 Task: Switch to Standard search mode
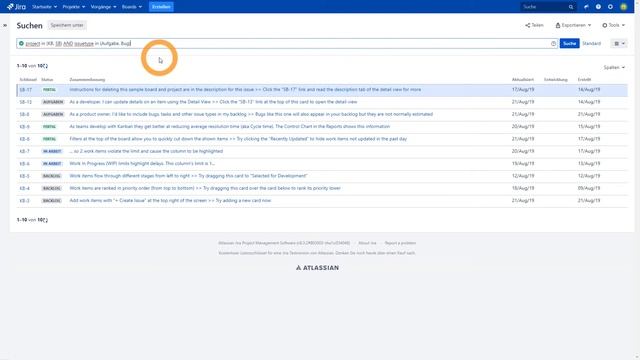pyautogui.click(x=591, y=43)
